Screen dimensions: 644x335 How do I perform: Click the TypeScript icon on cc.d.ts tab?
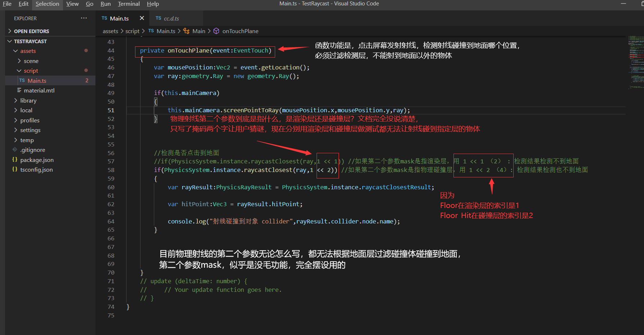[x=158, y=18]
